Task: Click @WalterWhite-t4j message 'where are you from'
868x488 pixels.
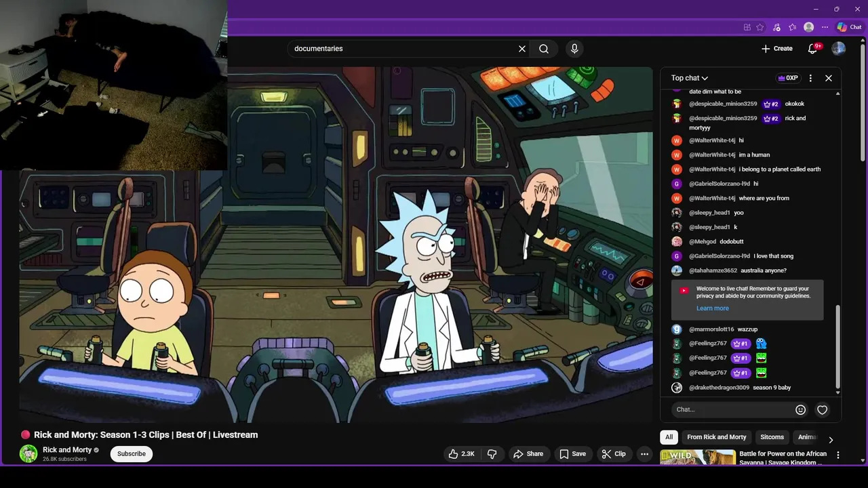Action: (764, 199)
